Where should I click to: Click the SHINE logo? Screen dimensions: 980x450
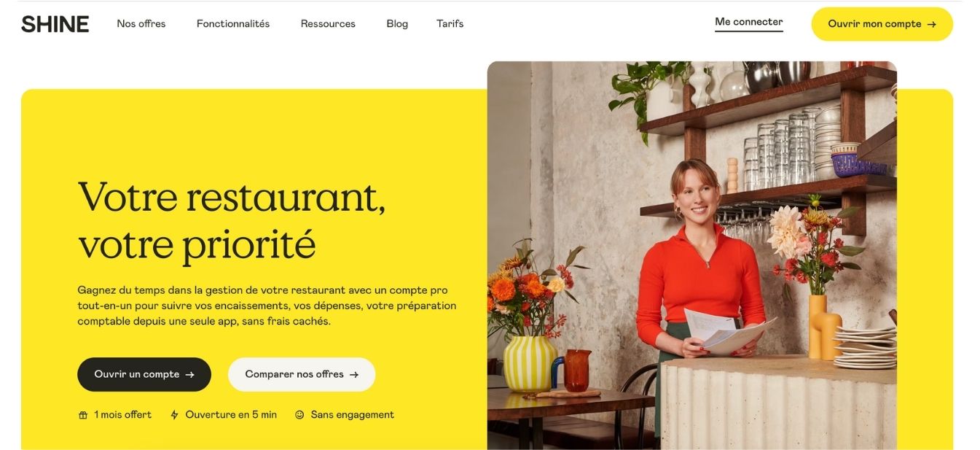[55, 24]
